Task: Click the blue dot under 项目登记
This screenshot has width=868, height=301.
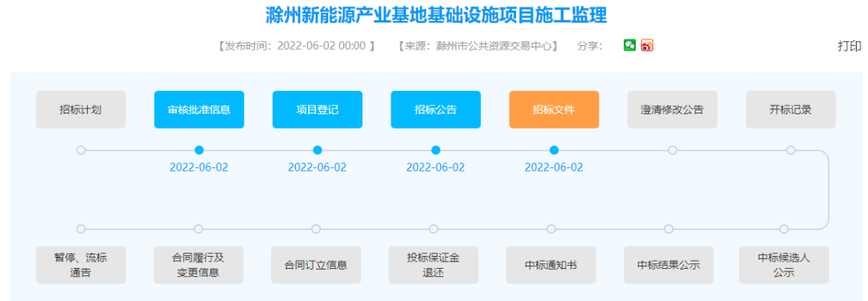Action: 317,150
